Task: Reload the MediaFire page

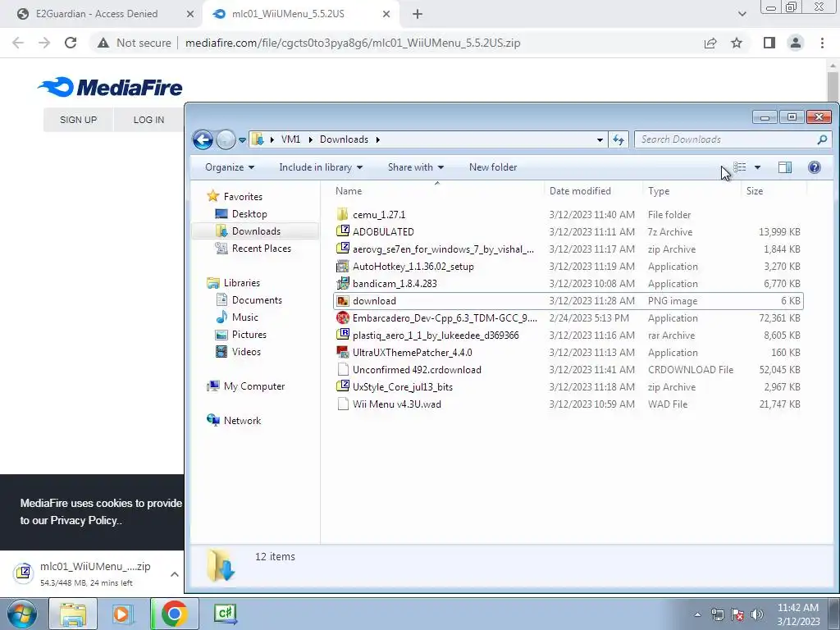Action: click(x=71, y=43)
